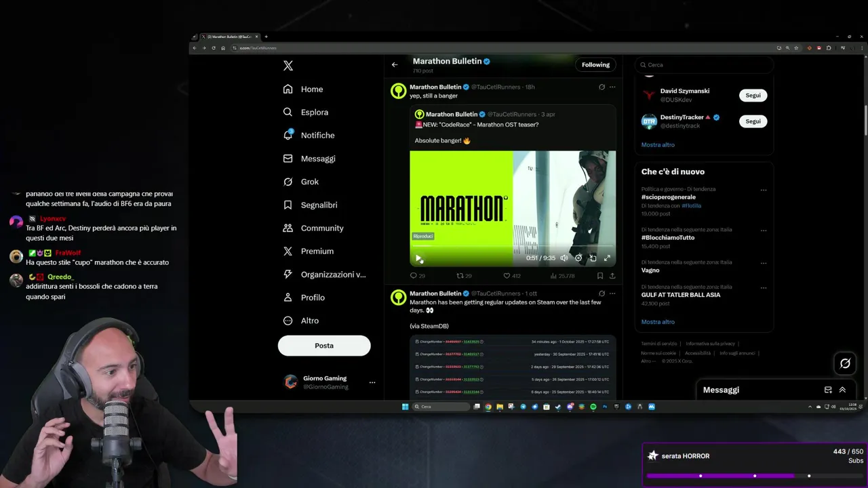Open David Szymanski's profile
Viewport: 868px width, 488px height.
[684, 91]
